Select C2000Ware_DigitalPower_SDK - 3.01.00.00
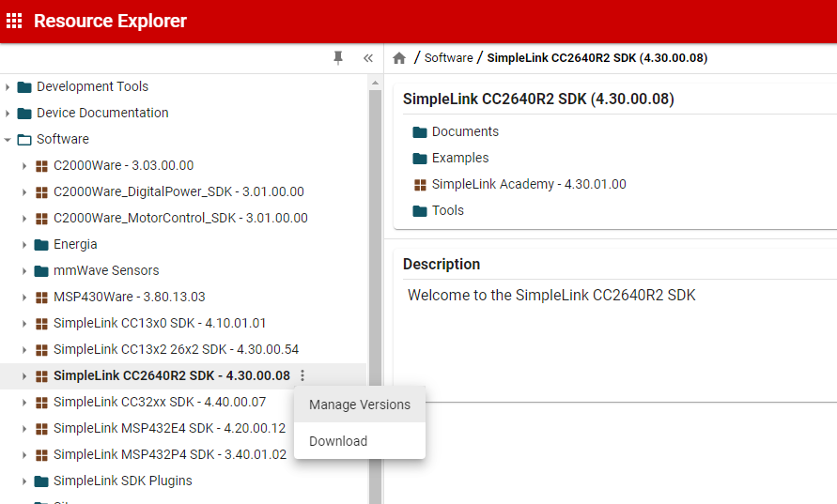This screenshot has width=837, height=504. click(x=178, y=191)
